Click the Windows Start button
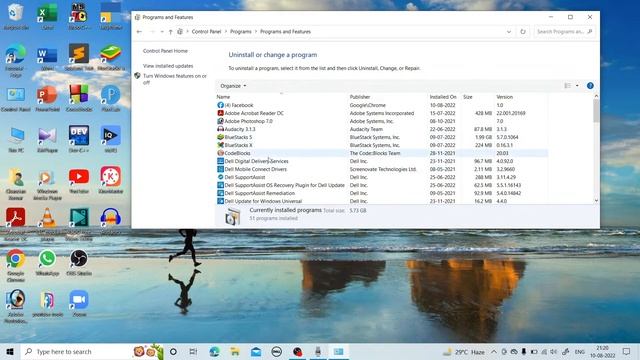Image resolution: width=640 pixels, height=360 pixels. point(10,351)
